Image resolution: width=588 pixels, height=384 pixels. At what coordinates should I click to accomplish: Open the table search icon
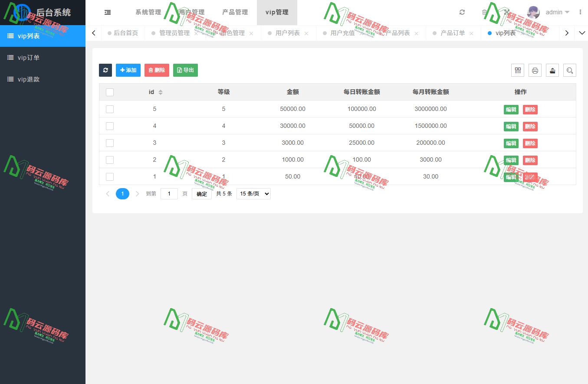(569, 70)
